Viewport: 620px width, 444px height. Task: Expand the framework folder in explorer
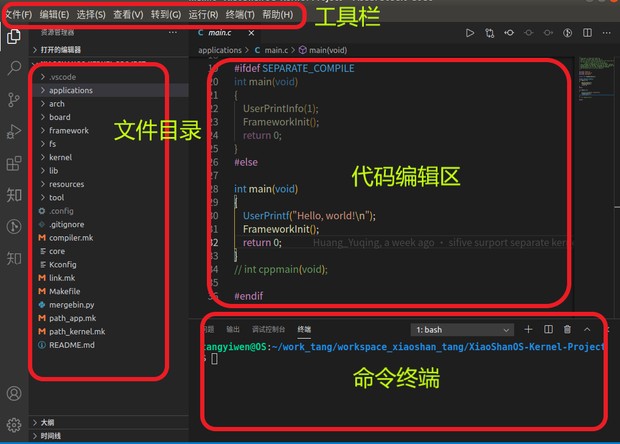pyautogui.click(x=68, y=130)
